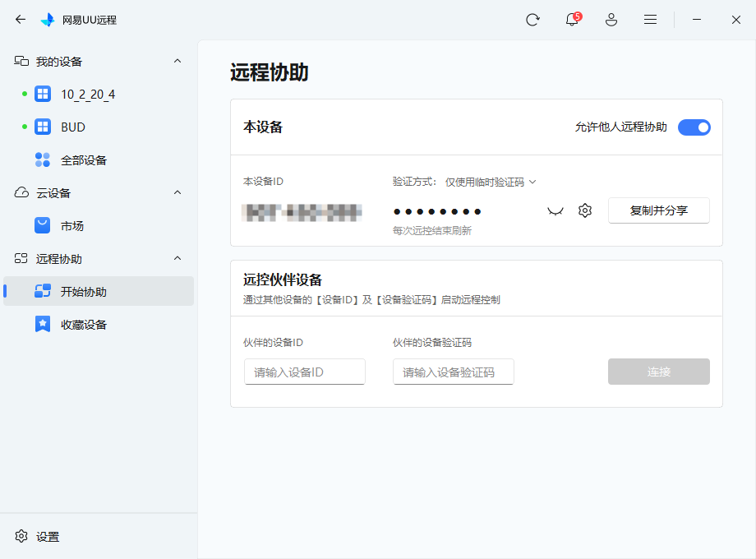Click the 连接 connect button

click(658, 372)
